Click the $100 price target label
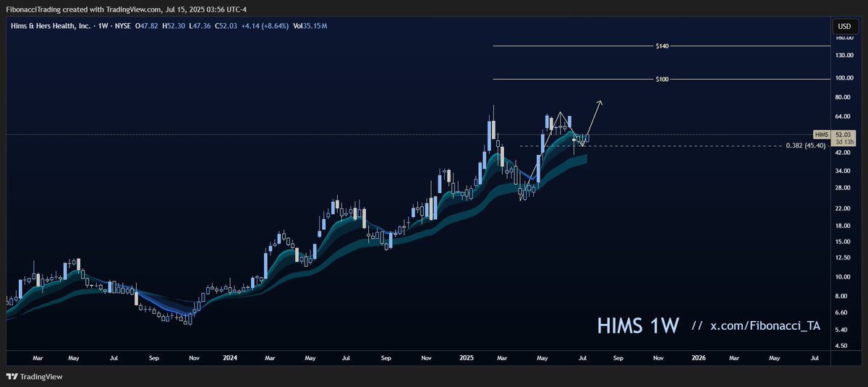 point(662,79)
